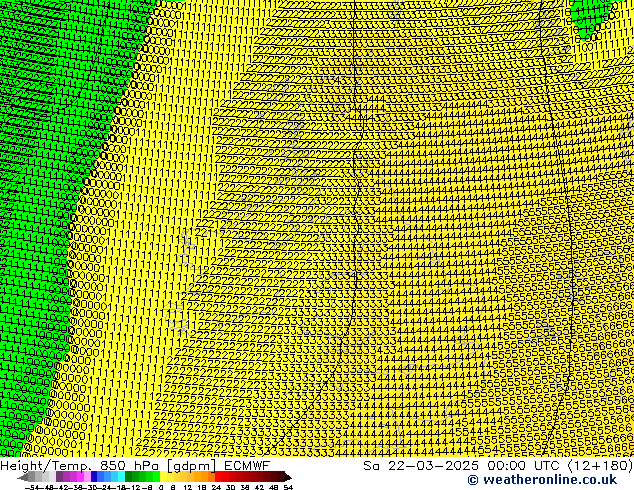
Task: Select the cyan swatch in the color scale
Action: click(x=118, y=477)
